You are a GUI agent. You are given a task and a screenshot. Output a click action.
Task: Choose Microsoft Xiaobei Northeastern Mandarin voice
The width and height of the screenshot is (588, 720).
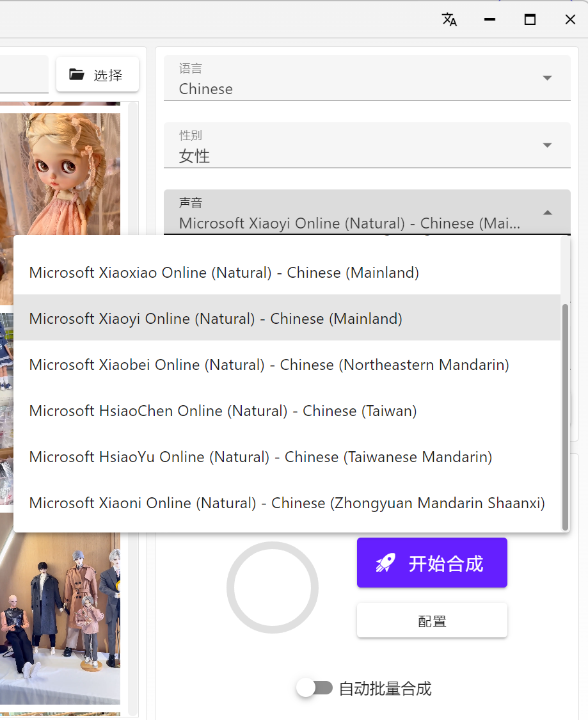click(287, 365)
